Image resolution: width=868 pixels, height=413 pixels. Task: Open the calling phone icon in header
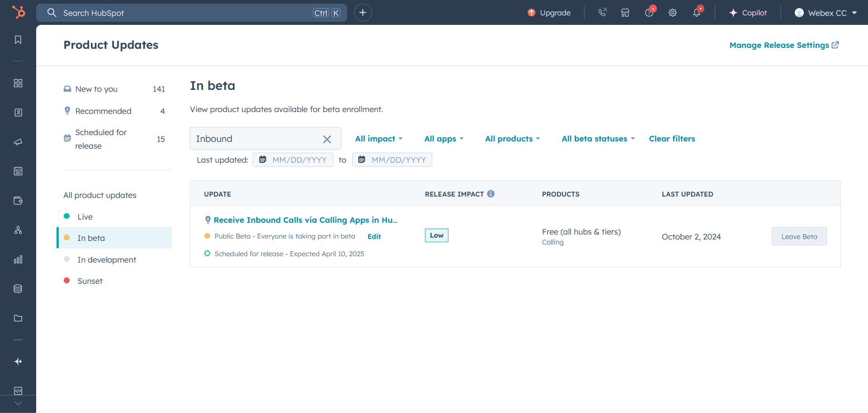602,13
